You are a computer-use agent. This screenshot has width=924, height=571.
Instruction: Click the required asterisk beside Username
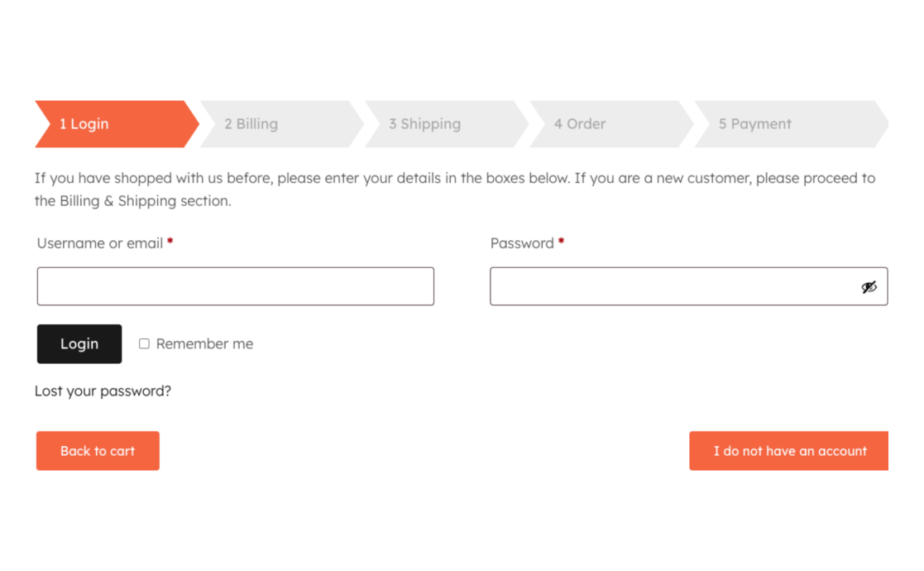pyautogui.click(x=170, y=240)
